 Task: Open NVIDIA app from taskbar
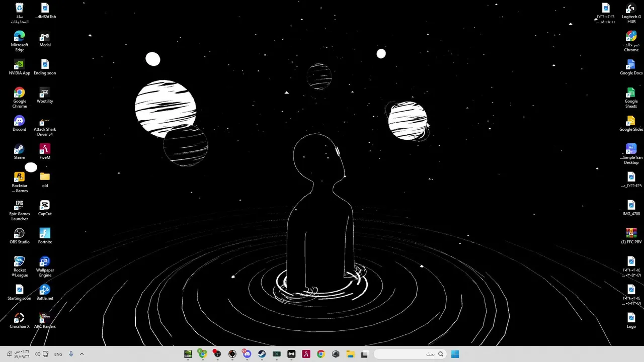(188, 354)
